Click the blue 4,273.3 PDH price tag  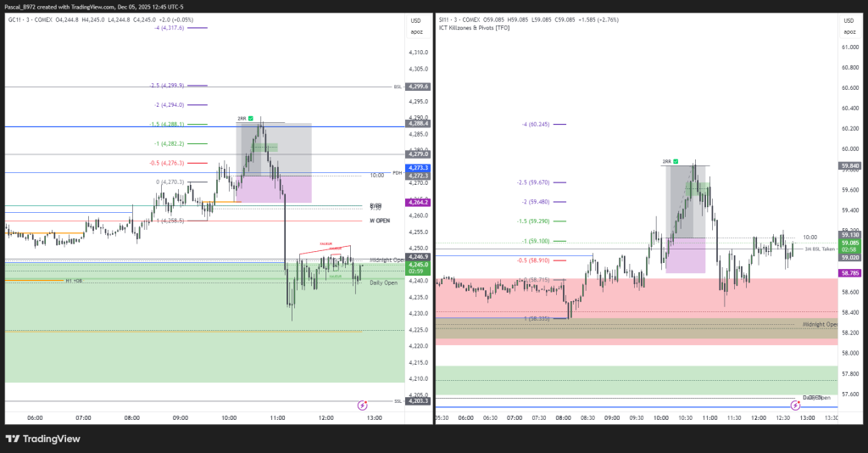coord(418,168)
